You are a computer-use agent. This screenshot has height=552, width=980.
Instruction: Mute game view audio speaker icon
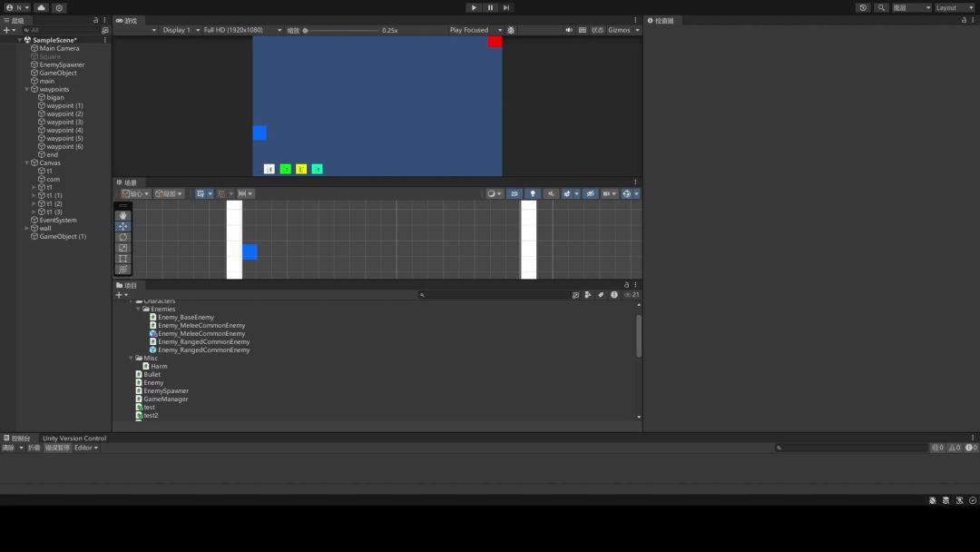[570, 30]
